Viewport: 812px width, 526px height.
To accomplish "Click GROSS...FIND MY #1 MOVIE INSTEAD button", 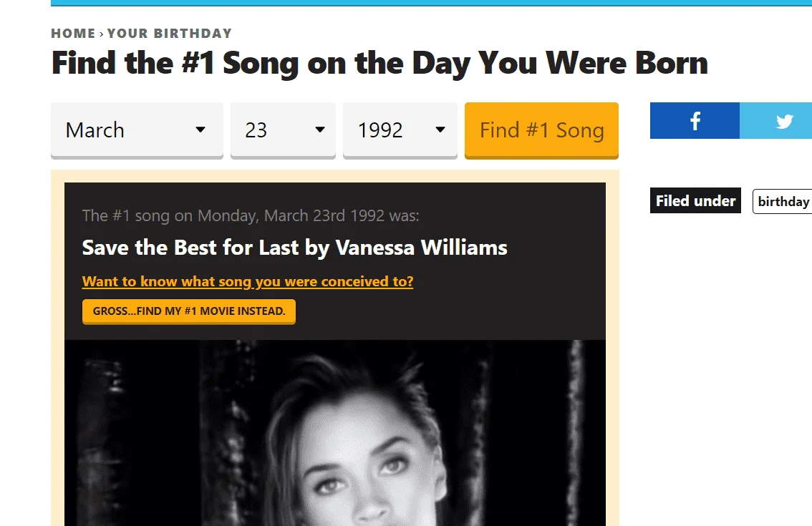I will coord(189,311).
